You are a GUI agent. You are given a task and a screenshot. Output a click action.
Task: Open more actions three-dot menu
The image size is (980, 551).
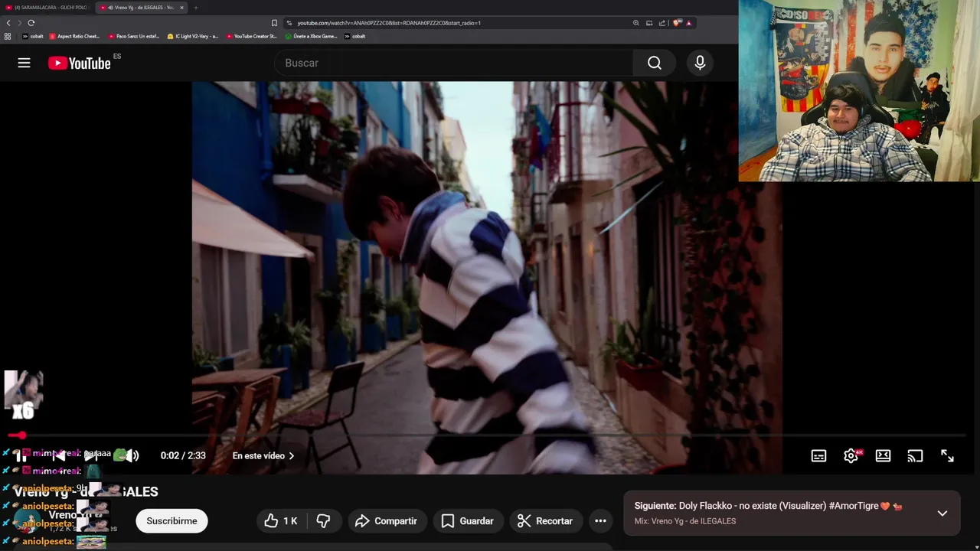[x=600, y=521]
